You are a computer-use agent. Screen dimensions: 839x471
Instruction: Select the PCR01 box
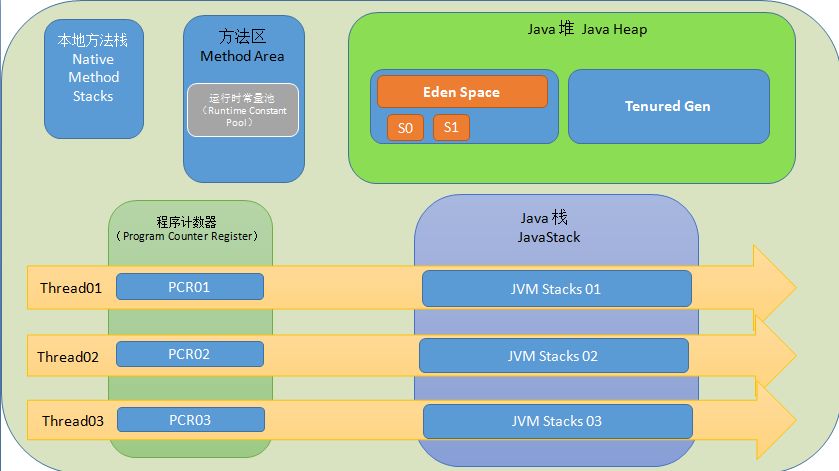coord(189,287)
